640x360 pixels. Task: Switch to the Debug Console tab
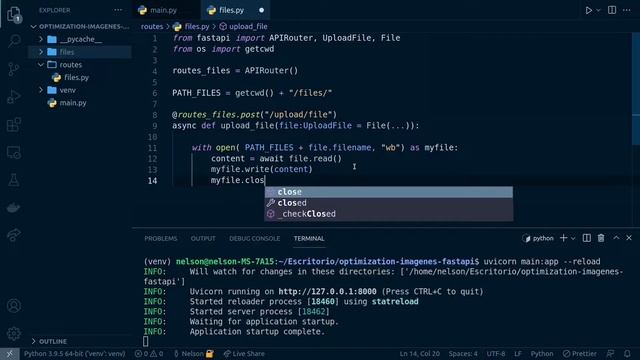coord(254,238)
